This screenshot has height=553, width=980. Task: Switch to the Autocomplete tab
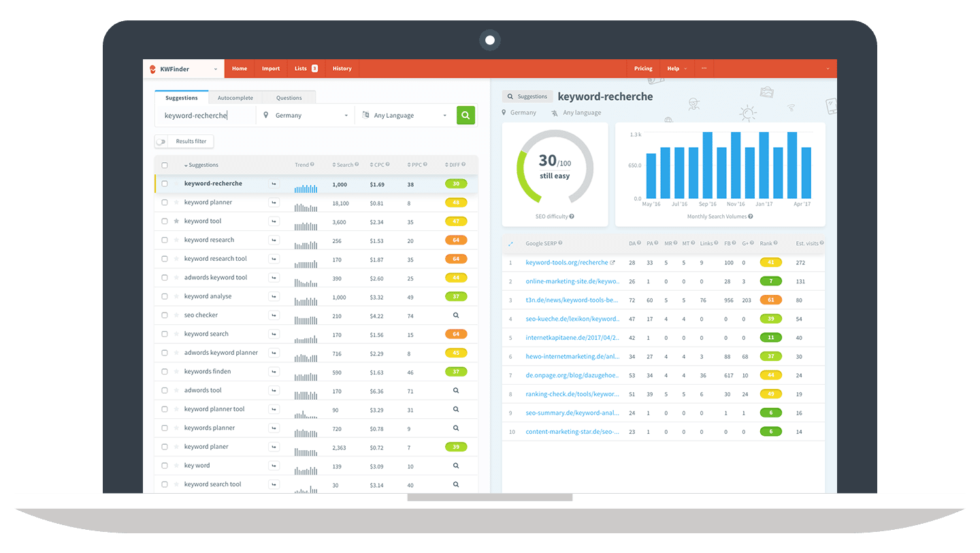[235, 98]
